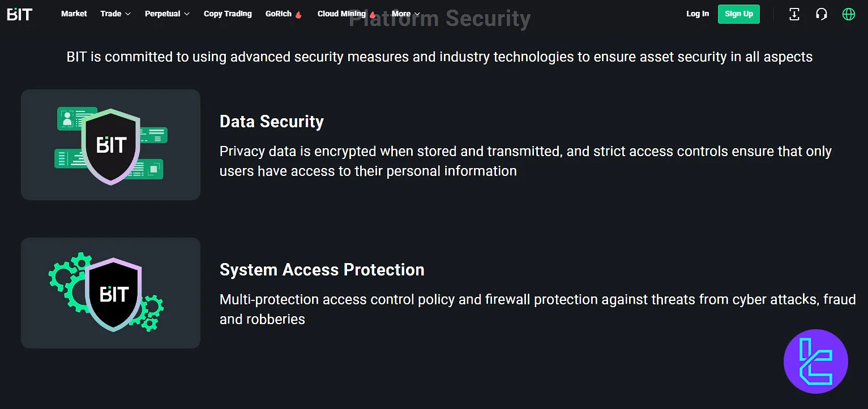Screen dimensions: 868x409
Task: Click the headset support icon
Action: 821,14
